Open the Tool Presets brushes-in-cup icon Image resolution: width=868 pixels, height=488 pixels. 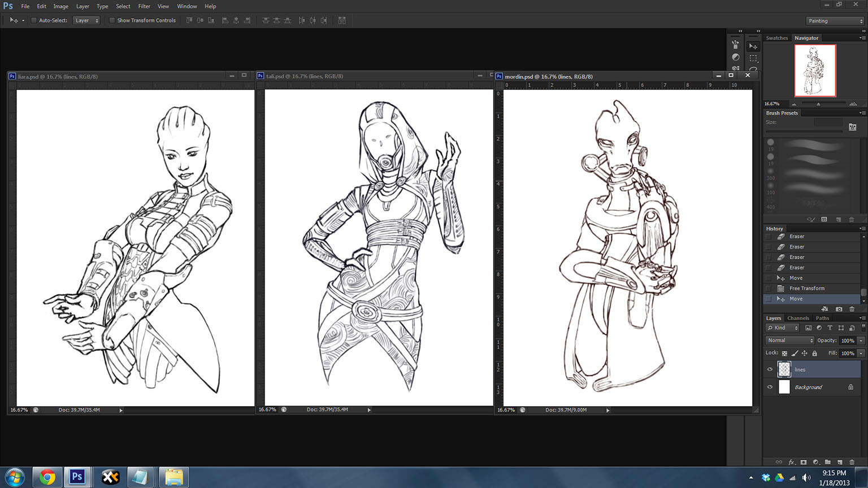[735, 44]
